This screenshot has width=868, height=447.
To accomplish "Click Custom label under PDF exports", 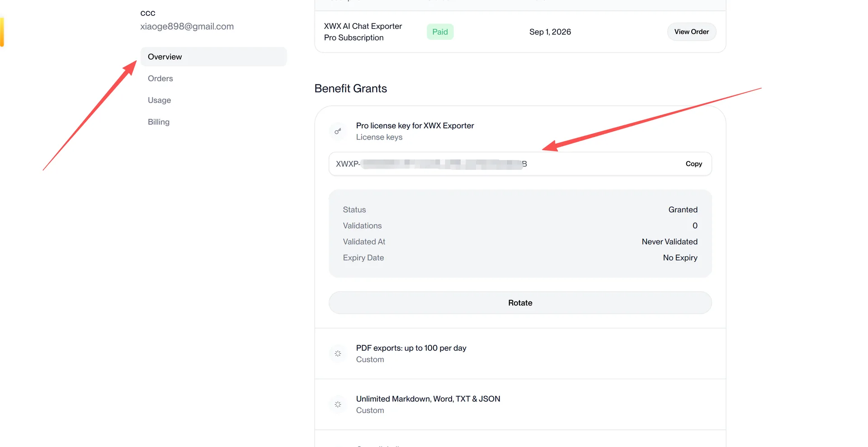I will (x=370, y=359).
